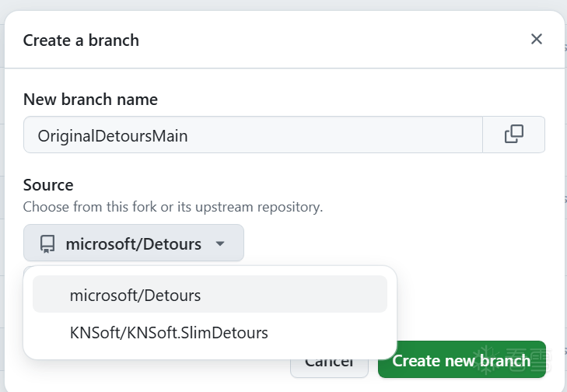Click the Source heading label
Image resolution: width=567 pixels, height=392 pixels.
pyautogui.click(x=48, y=185)
